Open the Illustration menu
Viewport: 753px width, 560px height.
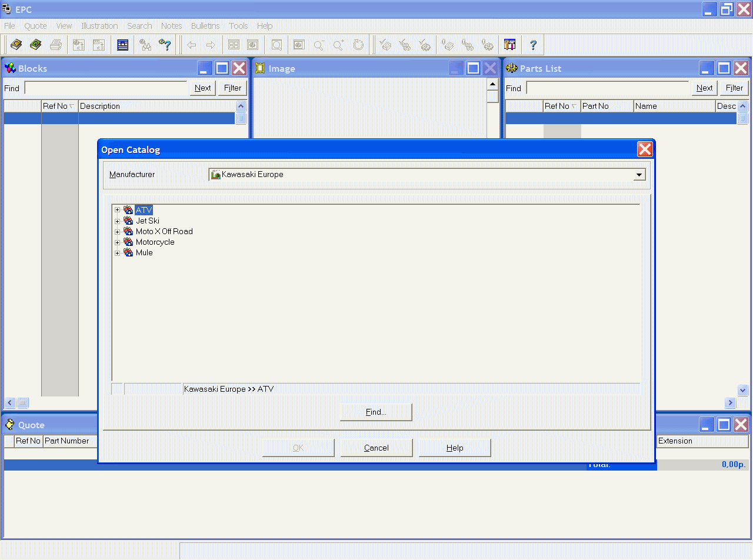99,26
